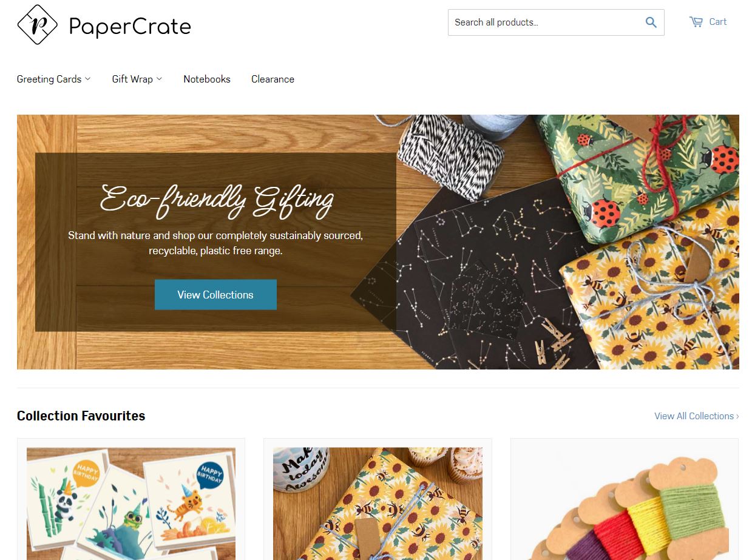Click the magnifying glass search icon

click(x=651, y=22)
